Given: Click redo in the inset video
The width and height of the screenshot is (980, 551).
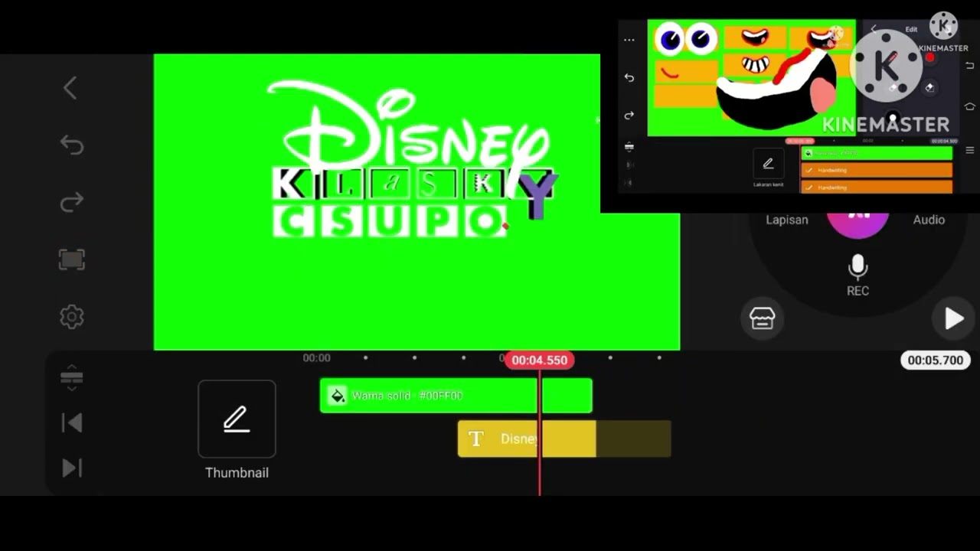Looking at the screenshot, I should [629, 116].
